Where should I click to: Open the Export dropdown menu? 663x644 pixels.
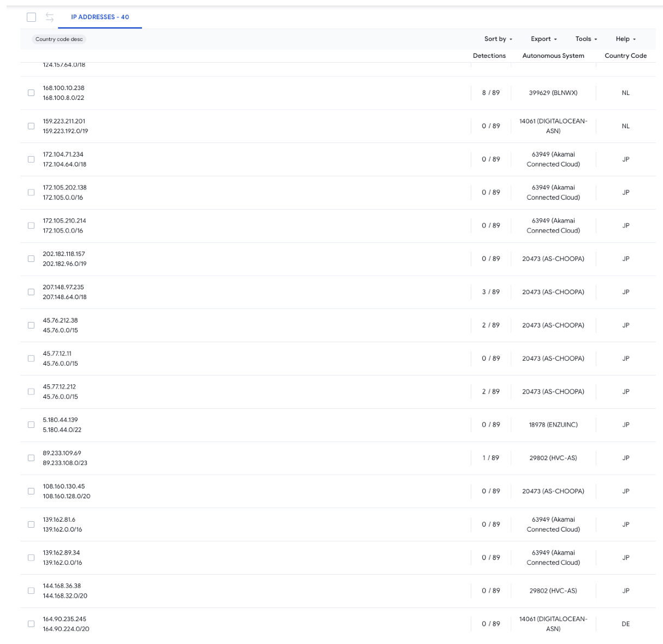(x=544, y=39)
